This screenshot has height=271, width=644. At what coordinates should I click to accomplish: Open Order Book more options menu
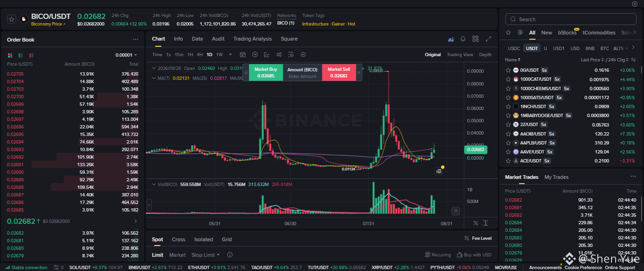[135, 40]
